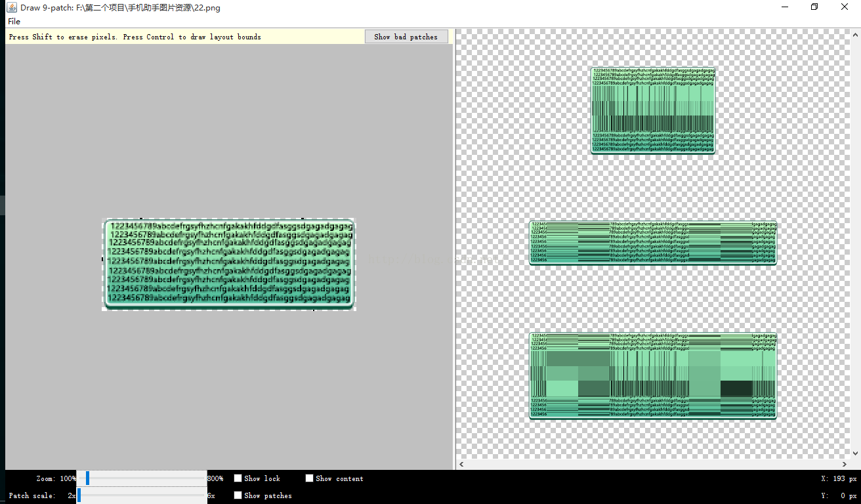Click the Java application icon in title bar
Screen dimensions: 861x504
[x=12, y=7]
